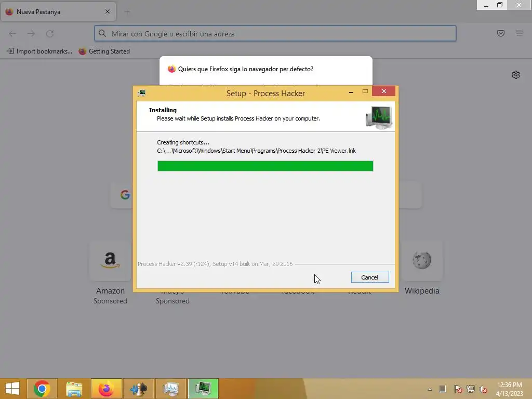Open Google Chrome from the taskbar

click(x=42, y=389)
